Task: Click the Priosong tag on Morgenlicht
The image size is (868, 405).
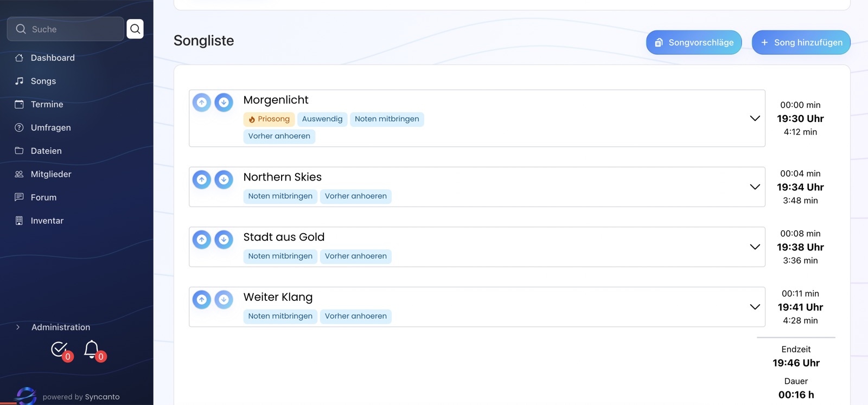Action: click(269, 119)
